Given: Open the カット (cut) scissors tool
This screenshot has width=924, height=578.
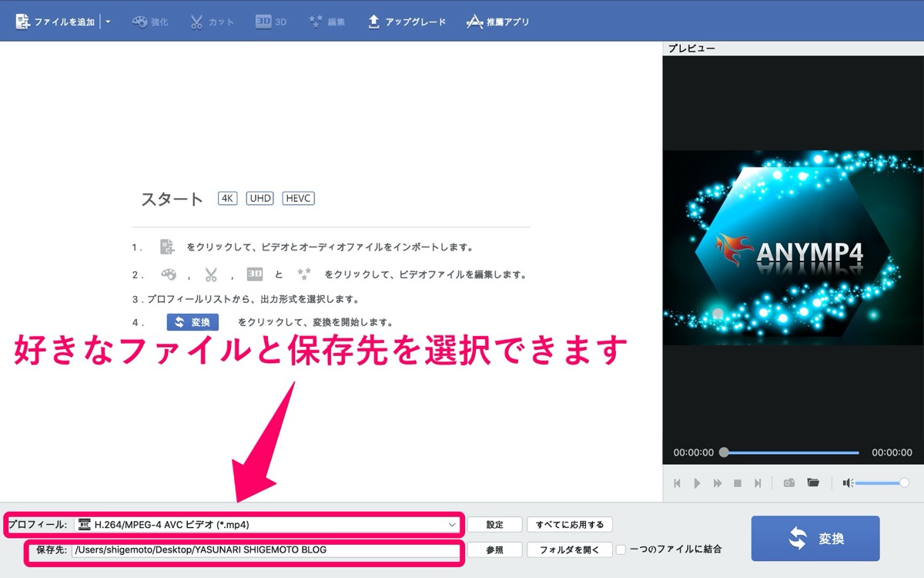Looking at the screenshot, I should [x=212, y=22].
